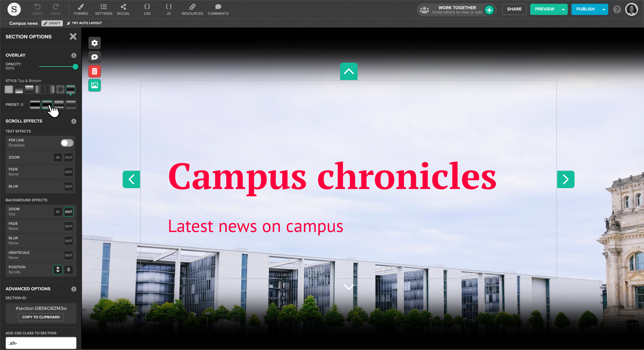
Task: Click the add comment bubble icon
Action: click(94, 57)
